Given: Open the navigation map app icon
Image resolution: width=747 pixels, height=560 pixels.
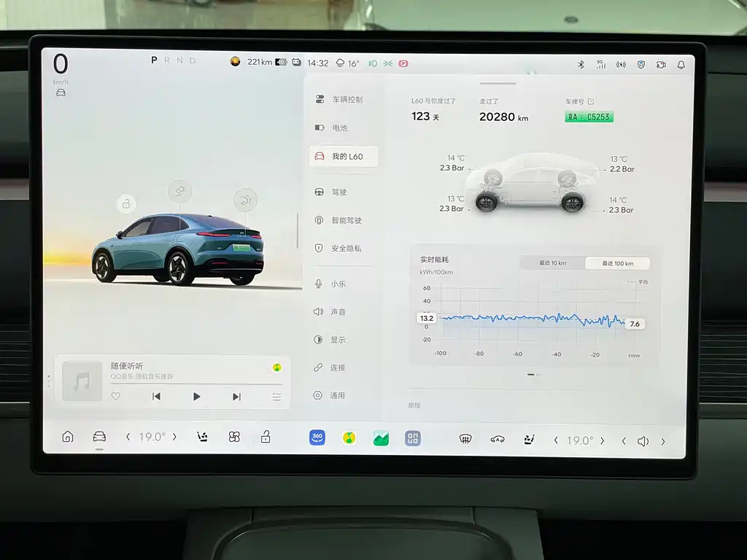Looking at the screenshot, I should coord(381,438).
